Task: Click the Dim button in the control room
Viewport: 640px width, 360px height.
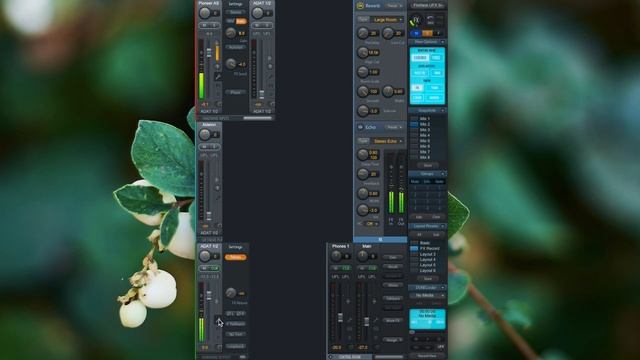Action: click(x=393, y=258)
